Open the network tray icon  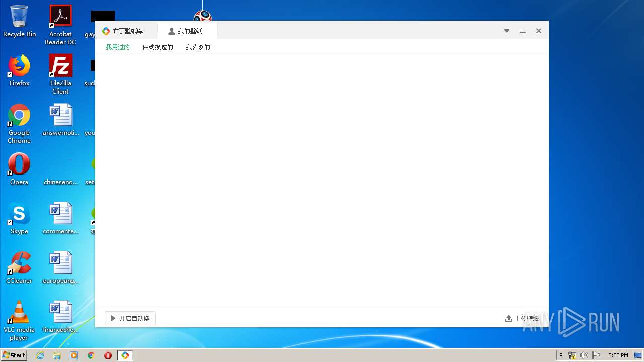(572, 355)
